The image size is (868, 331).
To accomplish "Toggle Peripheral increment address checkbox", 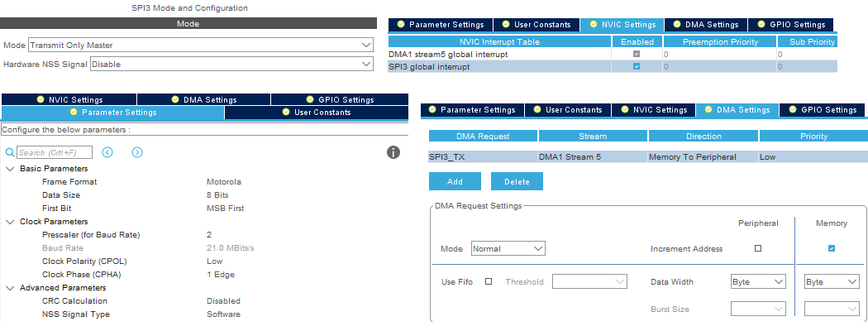I will [x=758, y=248].
